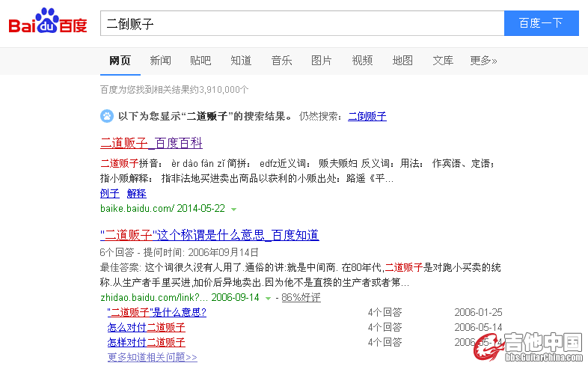Click the 解释 sublink

pyautogui.click(x=136, y=193)
